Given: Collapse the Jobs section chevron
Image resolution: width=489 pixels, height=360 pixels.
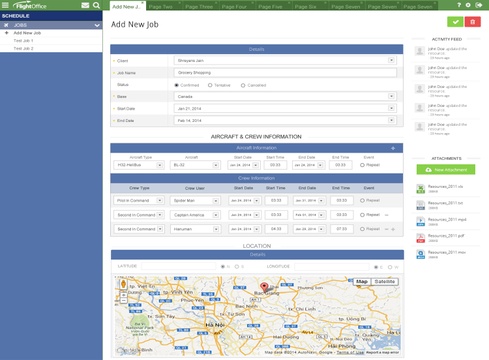Looking at the screenshot, I should pos(97,25).
